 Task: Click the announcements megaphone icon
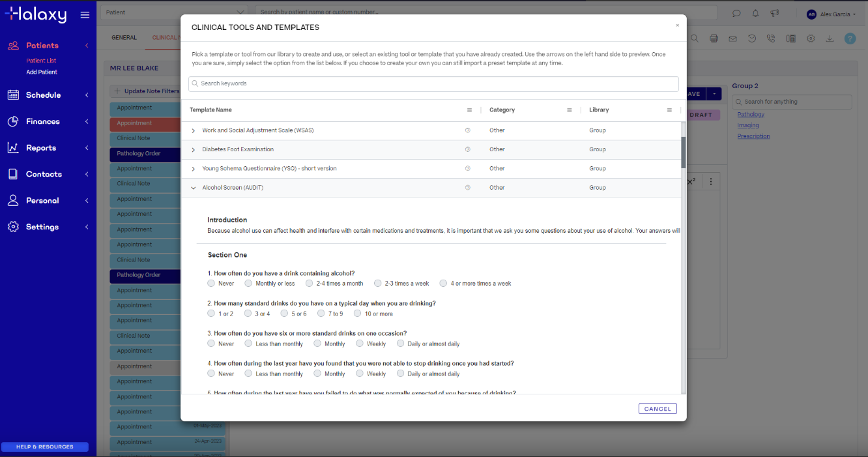click(774, 13)
